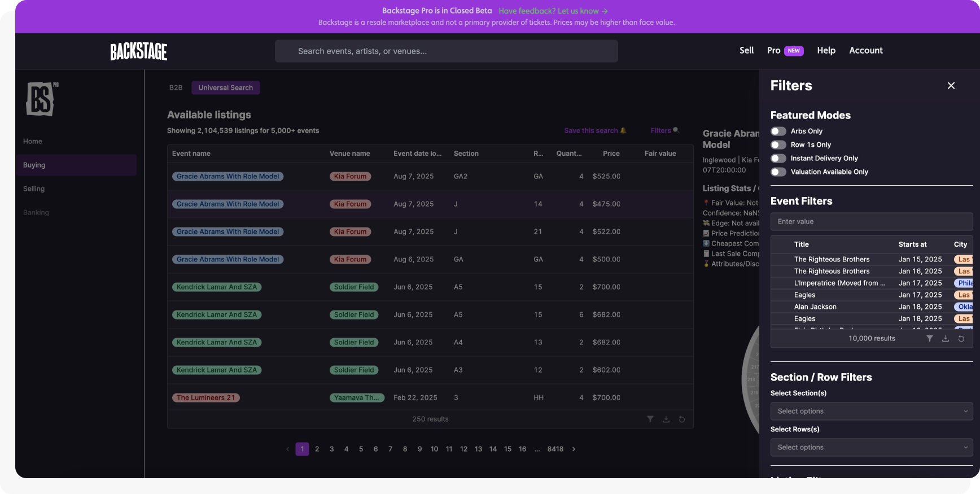Go to previous page arrow in pagination
Screen dimensions: 980x494
point(287,449)
